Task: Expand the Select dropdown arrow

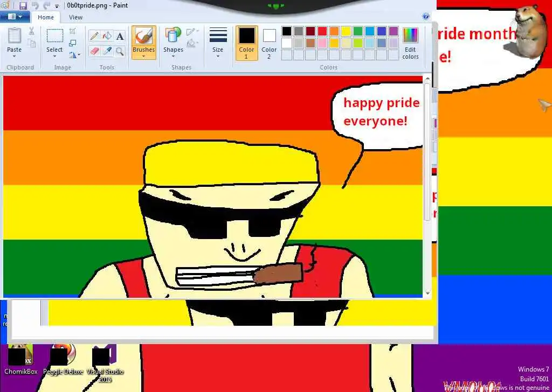Action: (55, 57)
